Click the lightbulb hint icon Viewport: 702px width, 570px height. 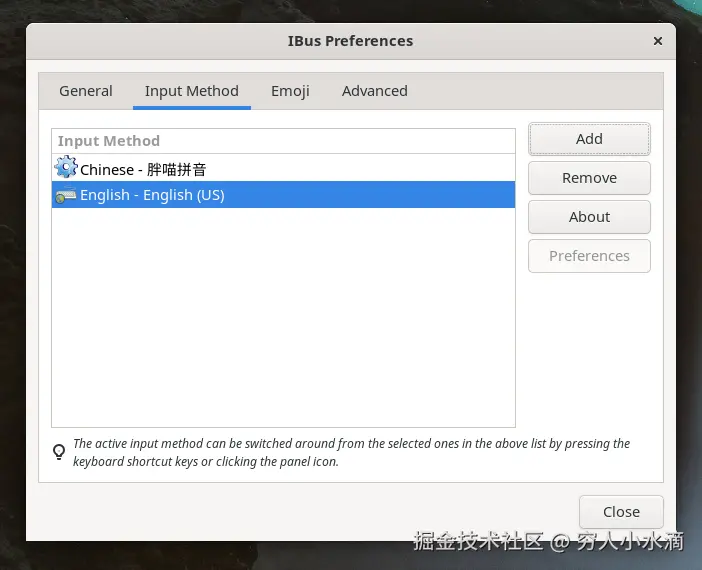pyautogui.click(x=59, y=452)
